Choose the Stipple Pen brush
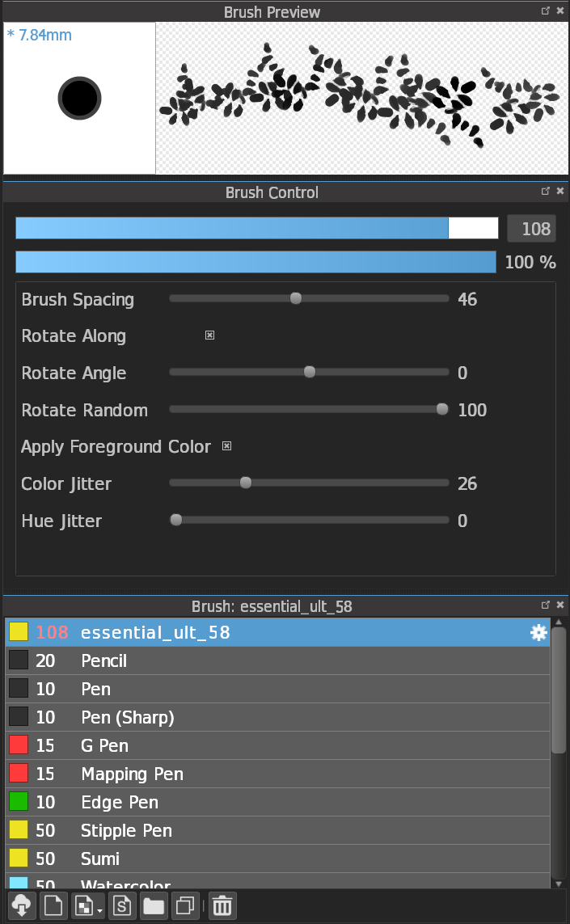The width and height of the screenshot is (570, 924). coord(126,831)
